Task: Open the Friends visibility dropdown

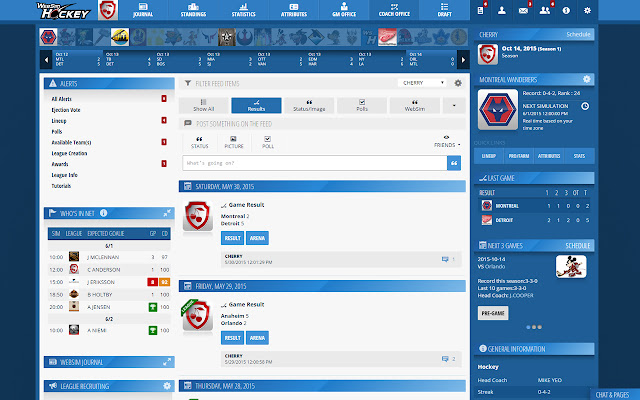Action: (447, 142)
